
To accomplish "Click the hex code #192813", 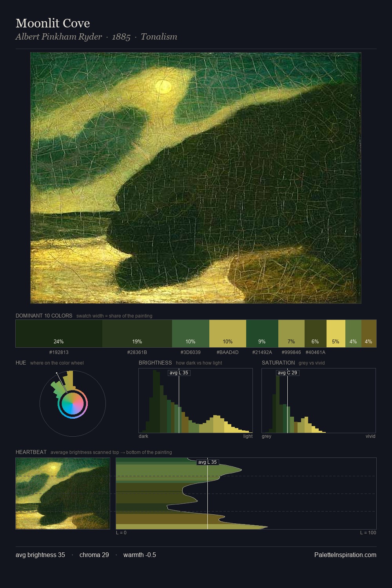I will tap(59, 352).
